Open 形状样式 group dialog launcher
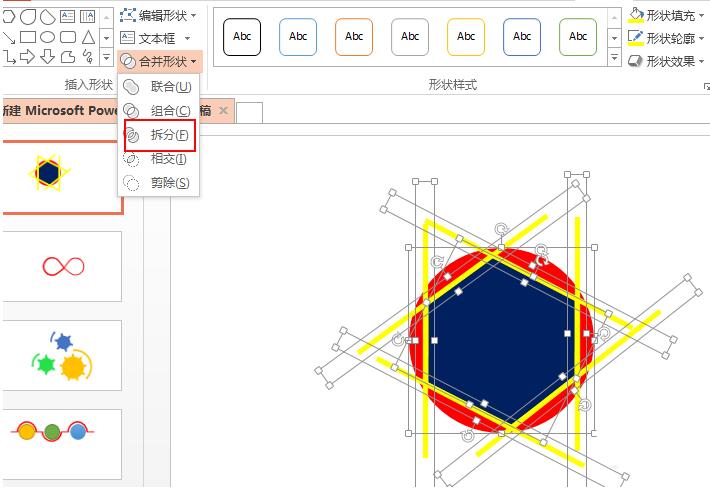 tap(706, 86)
